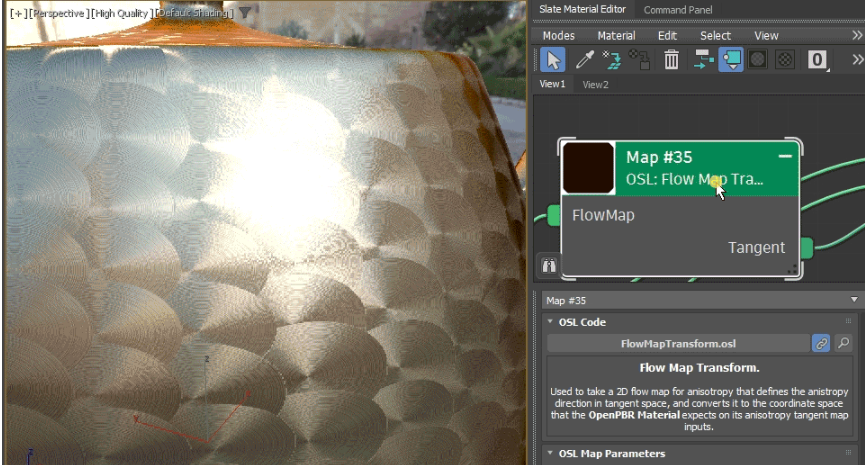Click Assign Material to Selection icon

click(x=639, y=60)
